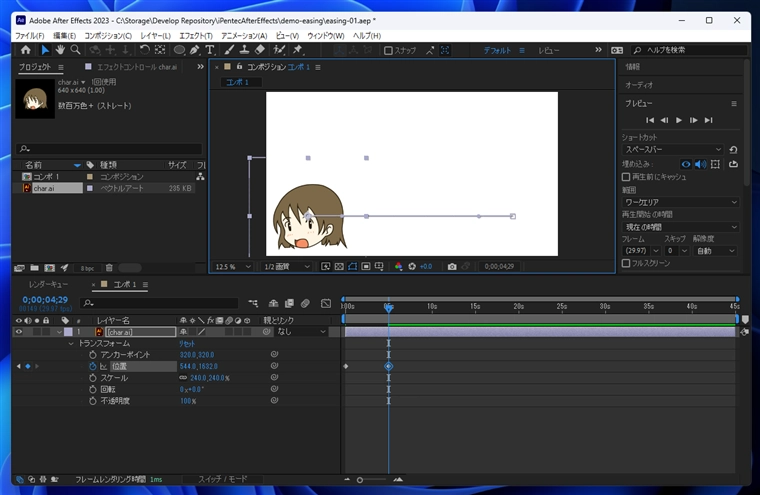Select the Clone Stamp tool

click(x=244, y=49)
